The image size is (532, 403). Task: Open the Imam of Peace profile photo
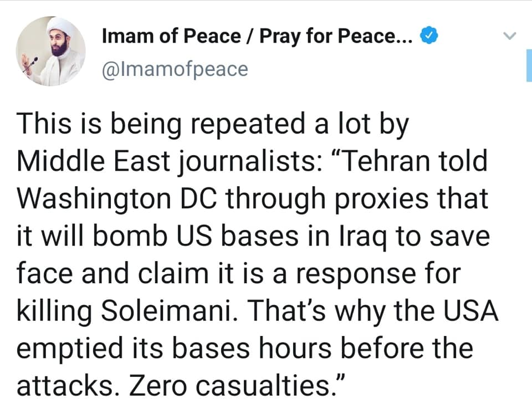pyautogui.click(x=50, y=51)
